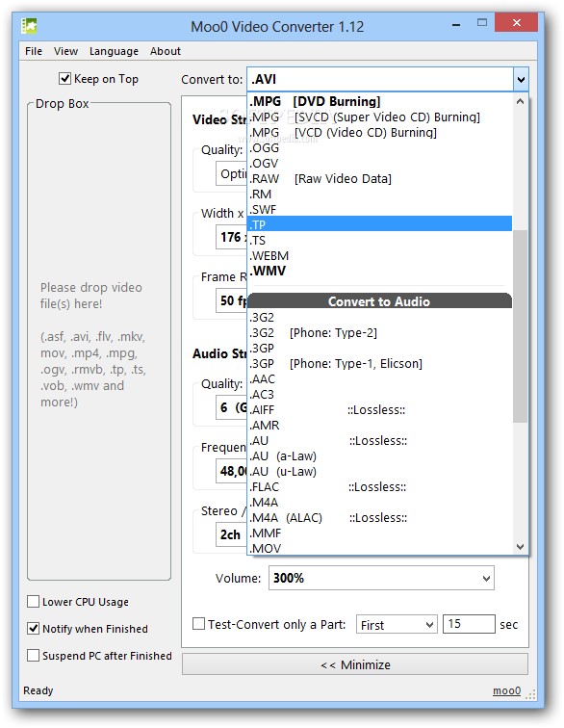This screenshot has height=728, width=564.
Task: Collapse the Convert to format dropdown arrow
Action: coord(521,79)
